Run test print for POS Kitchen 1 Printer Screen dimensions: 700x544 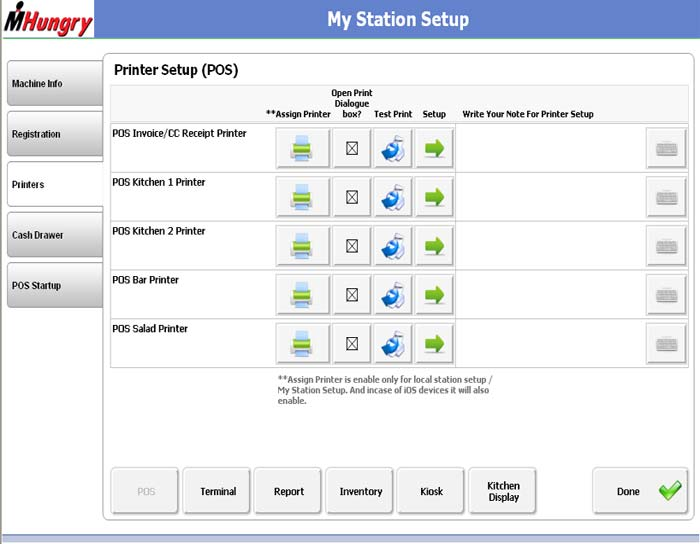pyautogui.click(x=392, y=197)
